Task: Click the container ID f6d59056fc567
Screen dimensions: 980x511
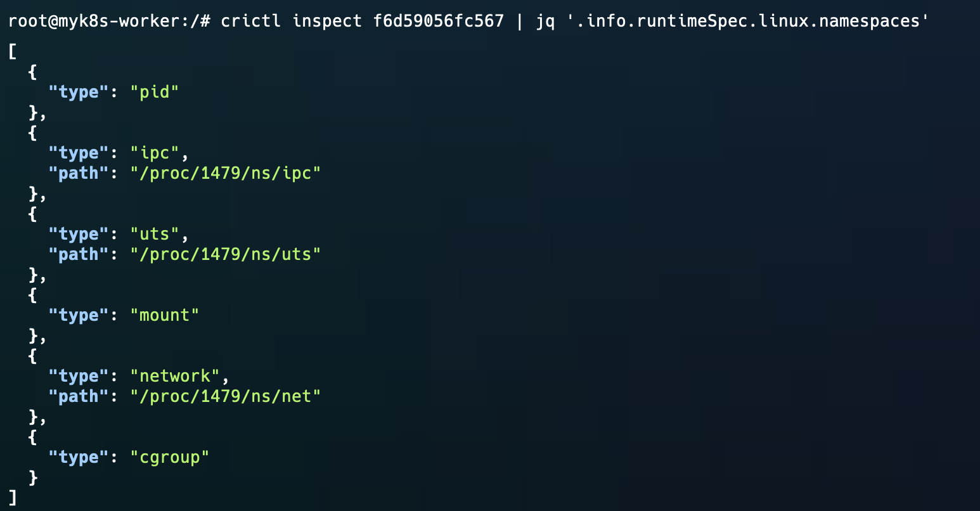Action: click(438, 21)
